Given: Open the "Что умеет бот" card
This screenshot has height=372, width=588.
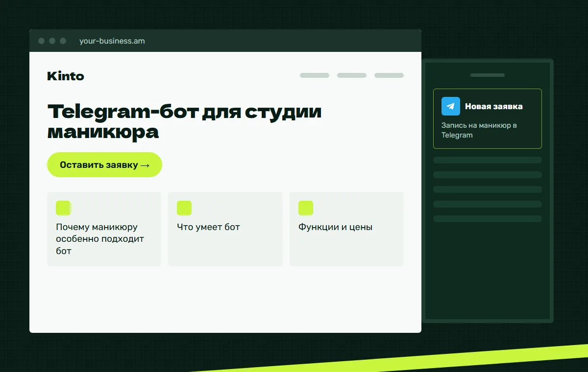Looking at the screenshot, I should pyautogui.click(x=225, y=229).
